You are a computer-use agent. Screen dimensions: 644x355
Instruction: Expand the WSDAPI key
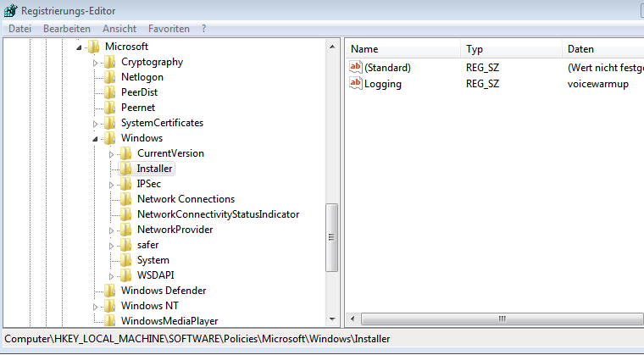coord(111,276)
